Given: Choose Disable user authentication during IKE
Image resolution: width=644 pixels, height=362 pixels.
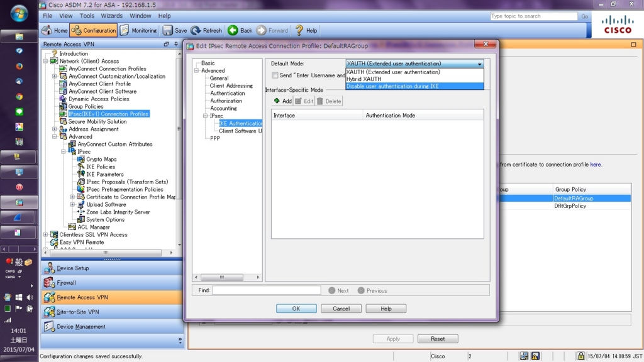Looking at the screenshot, I should [415, 86].
